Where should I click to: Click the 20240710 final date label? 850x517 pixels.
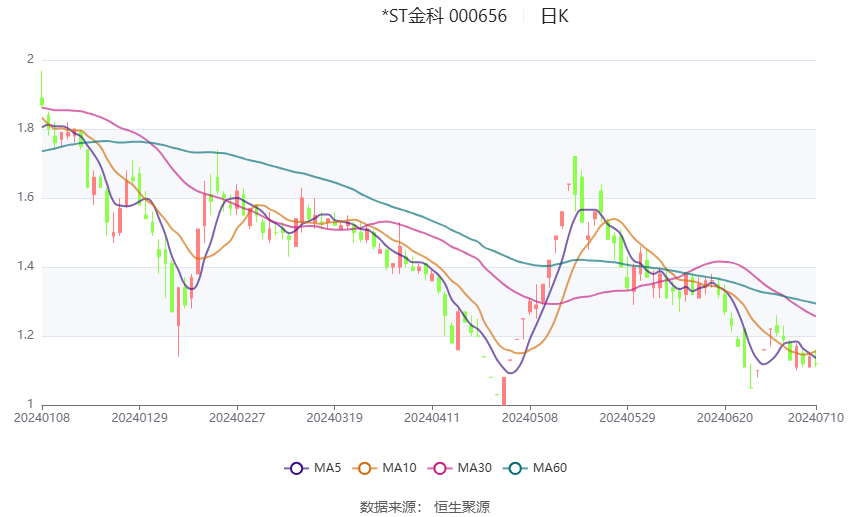tap(815, 418)
